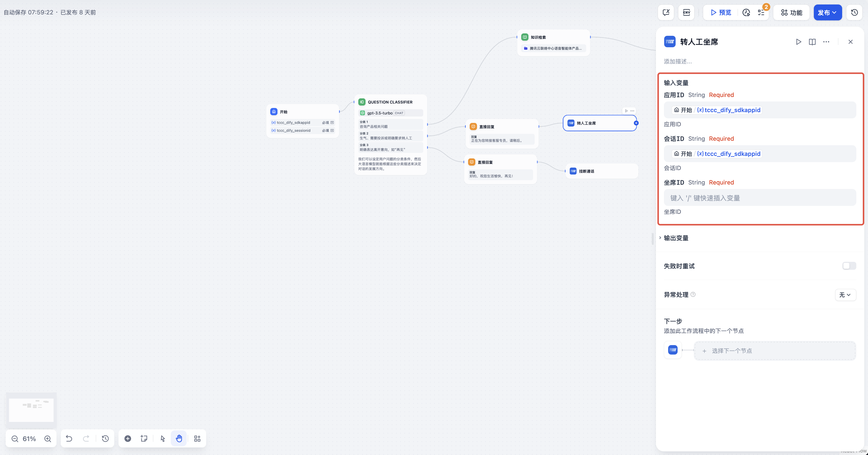868x455 pixels.
Task: Zoom in the canvas
Action: [48, 439]
